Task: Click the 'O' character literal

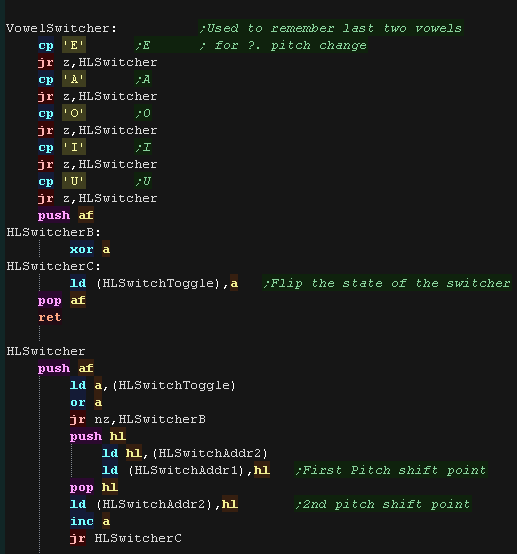Action: click(x=74, y=113)
